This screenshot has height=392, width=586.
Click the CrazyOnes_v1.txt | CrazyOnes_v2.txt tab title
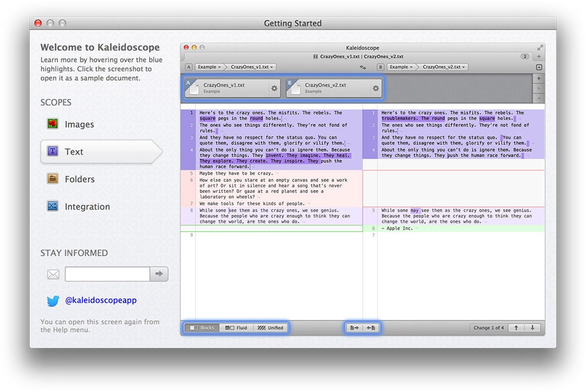click(361, 56)
